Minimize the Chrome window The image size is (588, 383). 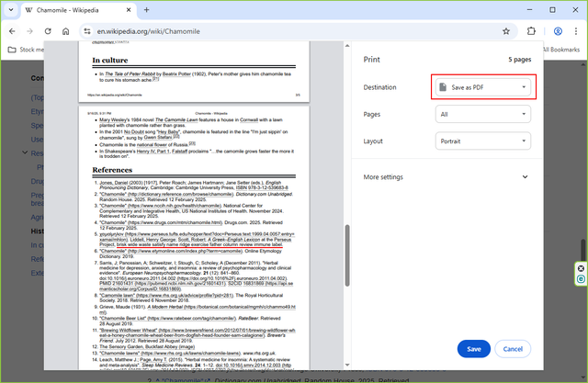point(529,10)
